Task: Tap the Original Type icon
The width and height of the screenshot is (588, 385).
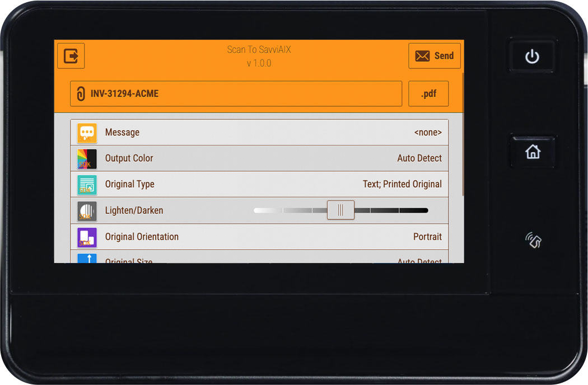Action: [x=87, y=184]
